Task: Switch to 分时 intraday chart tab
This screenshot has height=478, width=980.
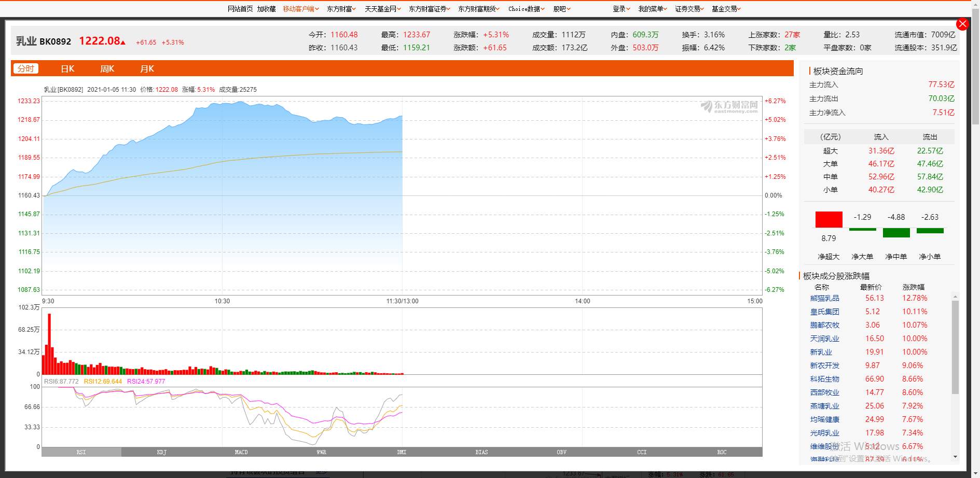Action: coord(26,68)
